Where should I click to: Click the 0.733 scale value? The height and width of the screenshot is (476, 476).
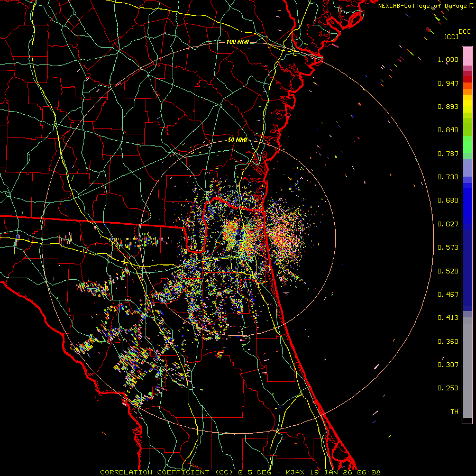[448, 177]
